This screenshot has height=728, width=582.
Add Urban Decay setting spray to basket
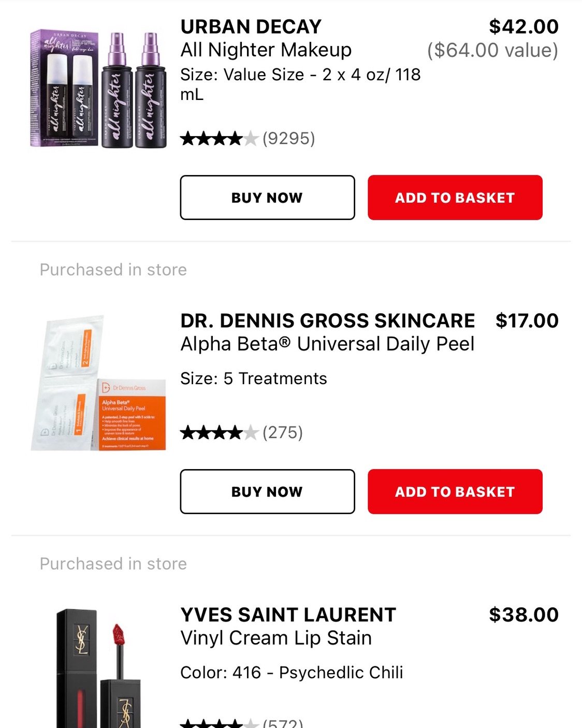pyautogui.click(x=455, y=197)
